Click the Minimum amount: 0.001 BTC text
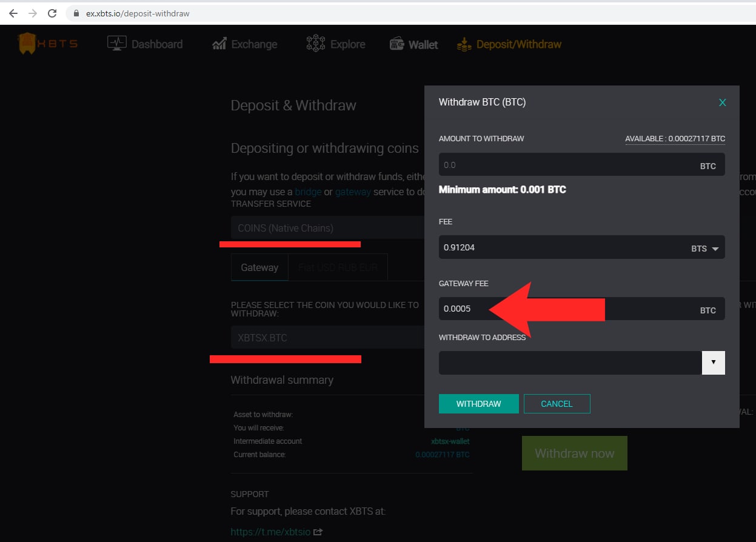The width and height of the screenshot is (756, 542). (x=503, y=190)
